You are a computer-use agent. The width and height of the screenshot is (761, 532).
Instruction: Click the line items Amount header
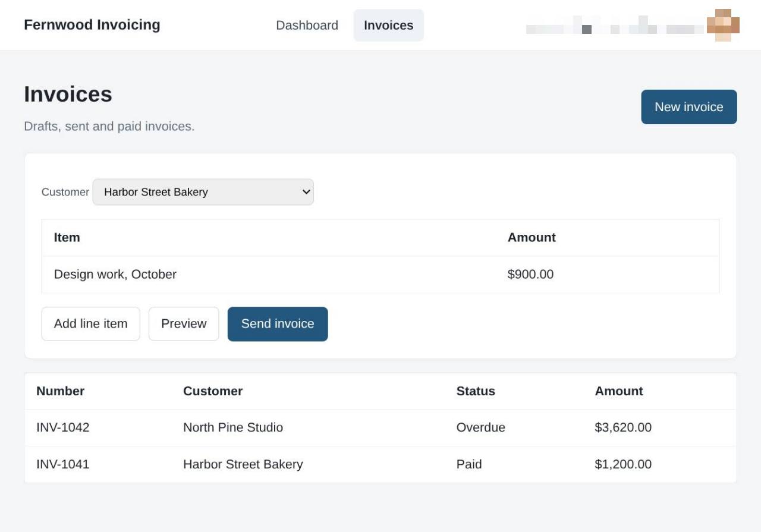532,238
